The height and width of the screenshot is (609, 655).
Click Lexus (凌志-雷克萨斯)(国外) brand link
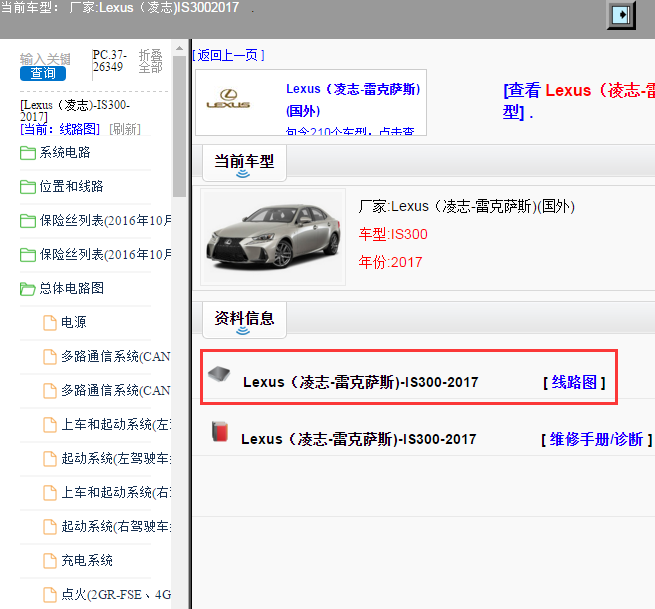coord(353,100)
